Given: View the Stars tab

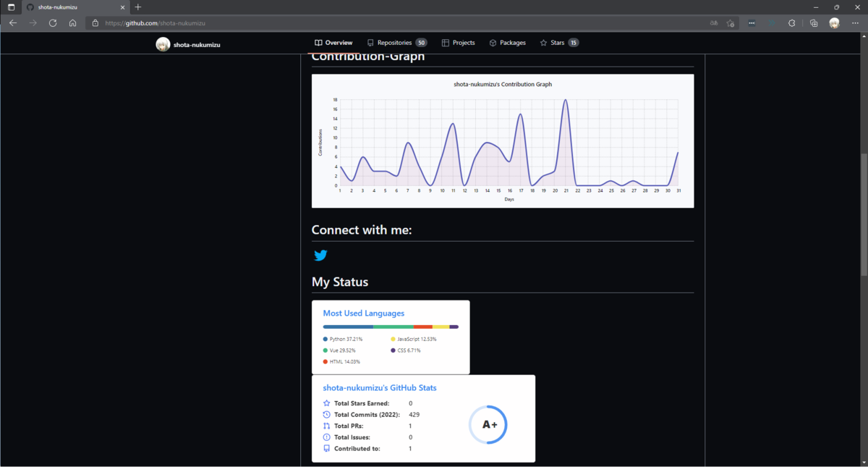Looking at the screenshot, I should point(559,43).
